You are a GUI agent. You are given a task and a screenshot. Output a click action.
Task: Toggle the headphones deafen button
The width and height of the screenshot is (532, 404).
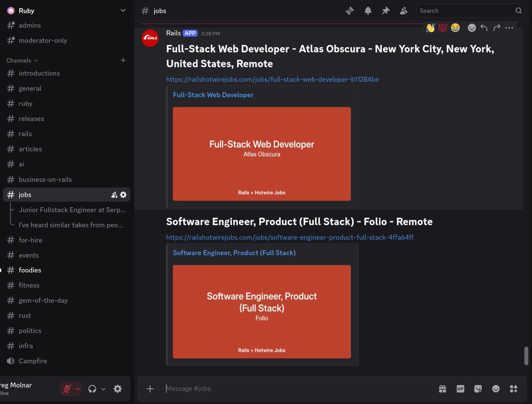92,389
